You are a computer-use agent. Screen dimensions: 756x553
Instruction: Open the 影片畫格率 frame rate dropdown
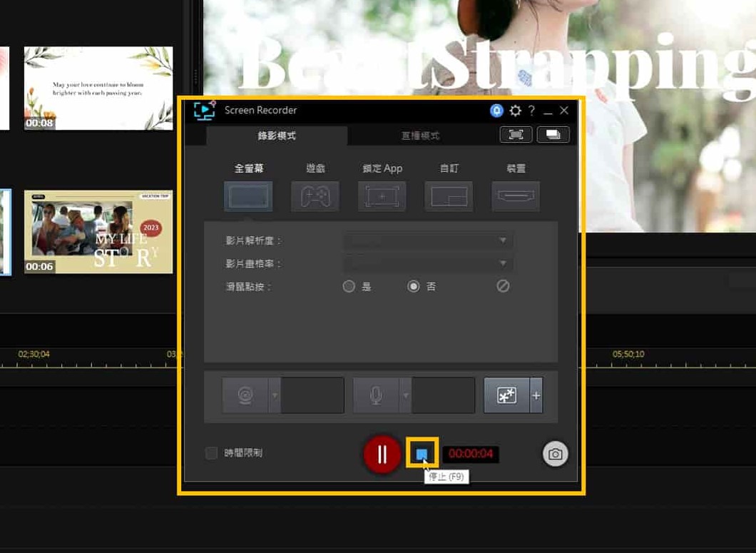click(x=427, y=263)
